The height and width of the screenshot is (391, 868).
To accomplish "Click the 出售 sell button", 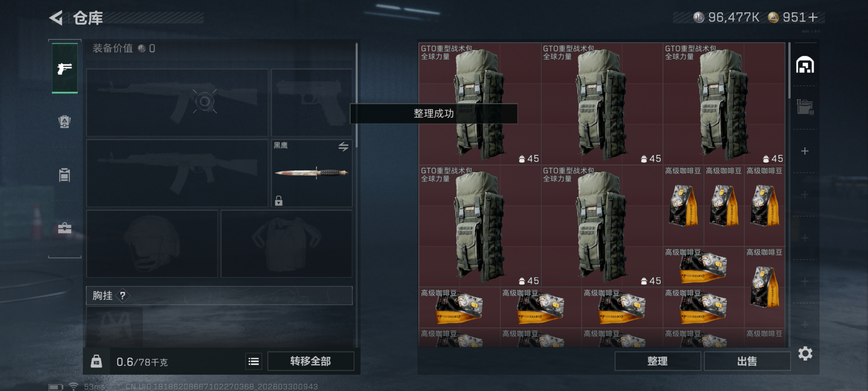I will [x=747, y=361].
